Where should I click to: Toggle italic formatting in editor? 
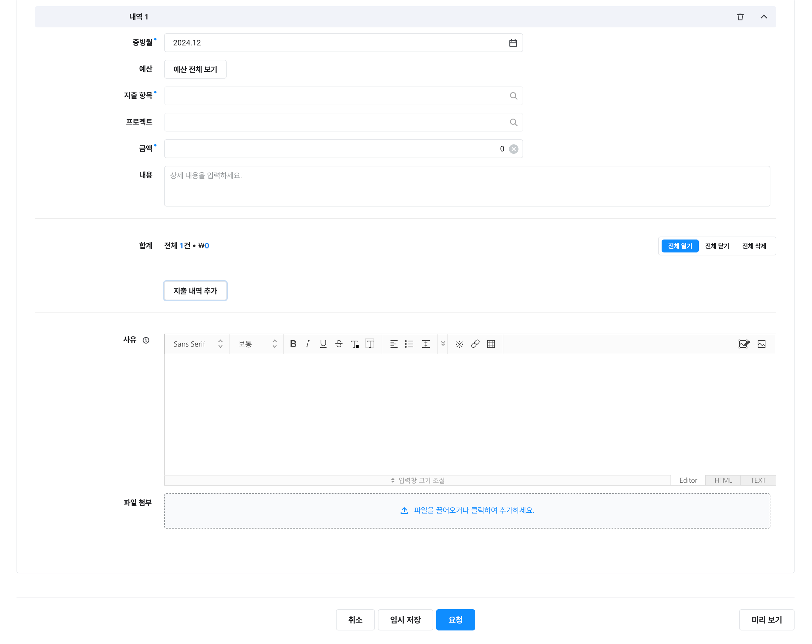(308, 344)
